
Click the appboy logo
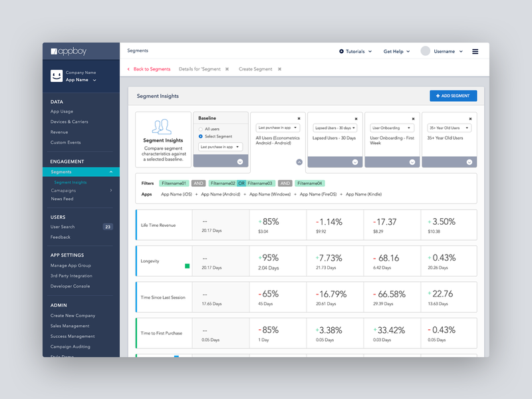[x=68, y=51]
